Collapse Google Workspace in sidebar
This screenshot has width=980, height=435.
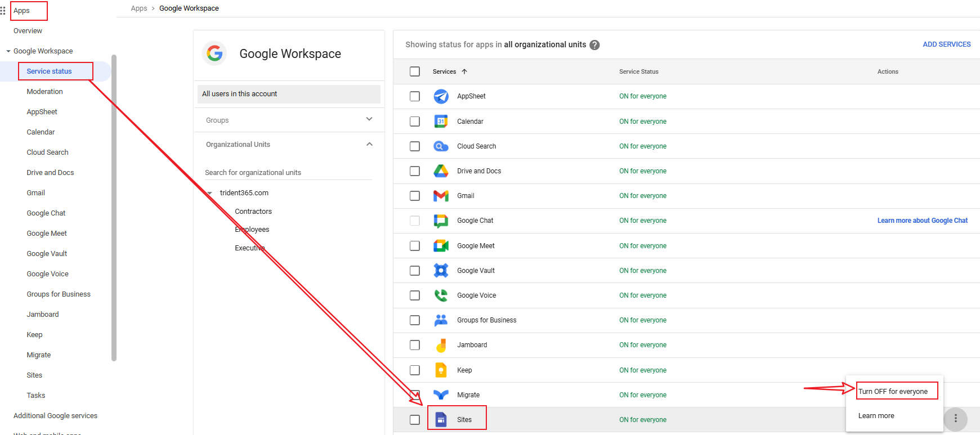click(8, 51)
